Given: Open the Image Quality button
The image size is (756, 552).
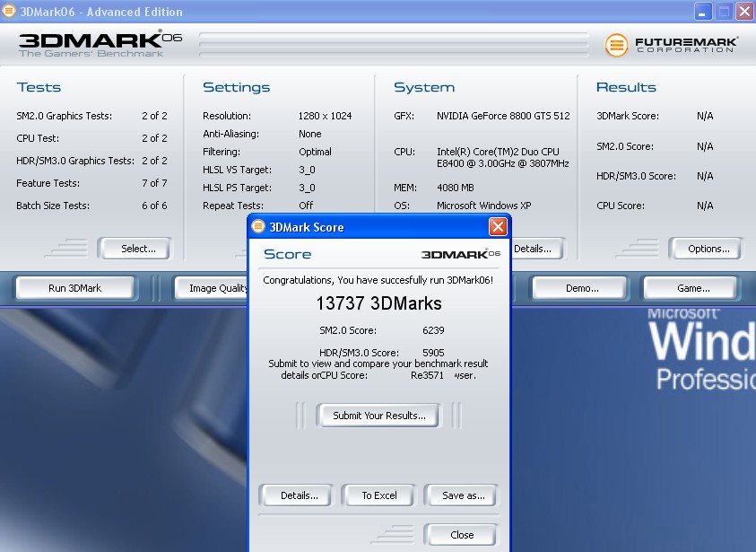Looking at the screenshot, I should 211,288.
